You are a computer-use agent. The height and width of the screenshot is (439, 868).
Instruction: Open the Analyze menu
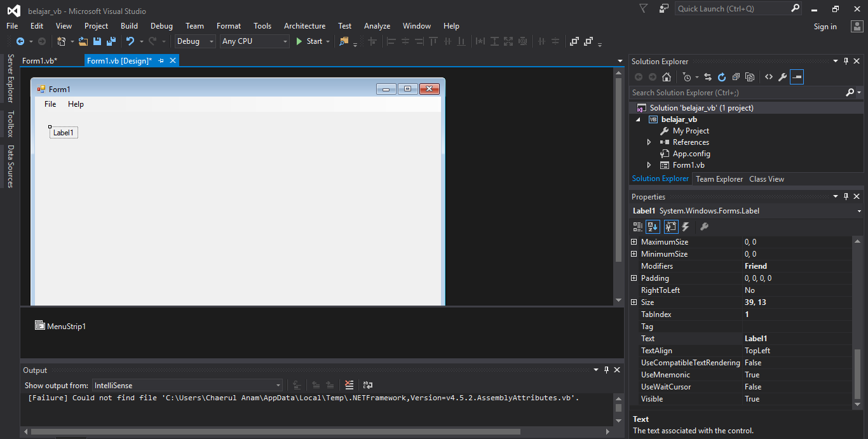[377, 26]
